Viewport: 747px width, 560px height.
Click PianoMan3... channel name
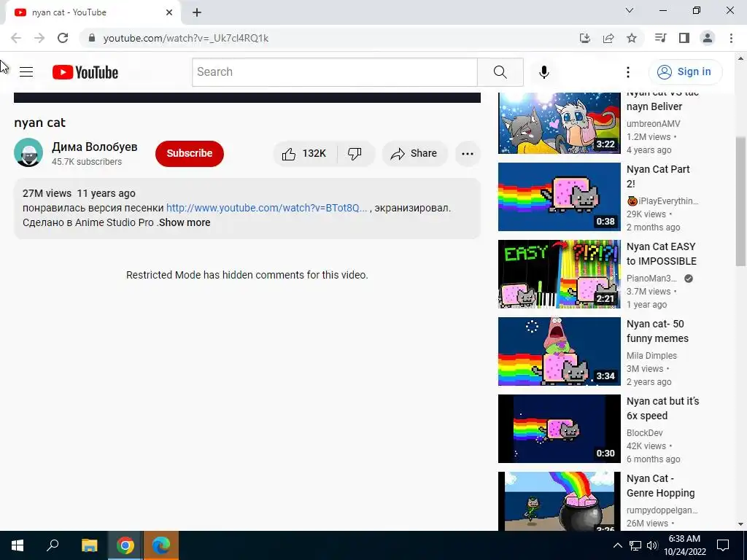pos(651,279)
